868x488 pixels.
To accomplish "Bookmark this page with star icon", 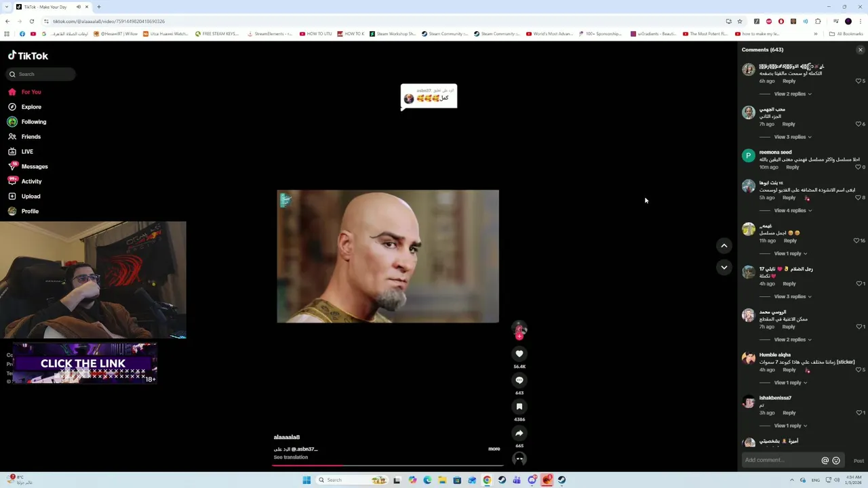I will (740, 21).
